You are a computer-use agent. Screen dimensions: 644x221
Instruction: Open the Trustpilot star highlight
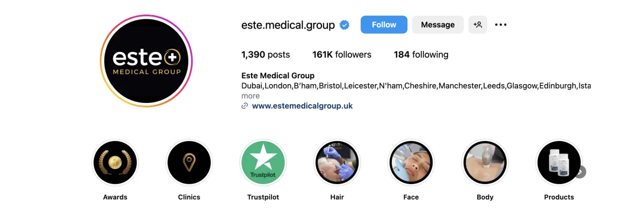[263, 163]
